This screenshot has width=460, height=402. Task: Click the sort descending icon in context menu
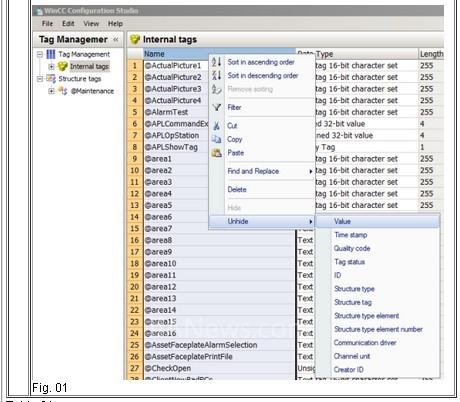(216, 76)
